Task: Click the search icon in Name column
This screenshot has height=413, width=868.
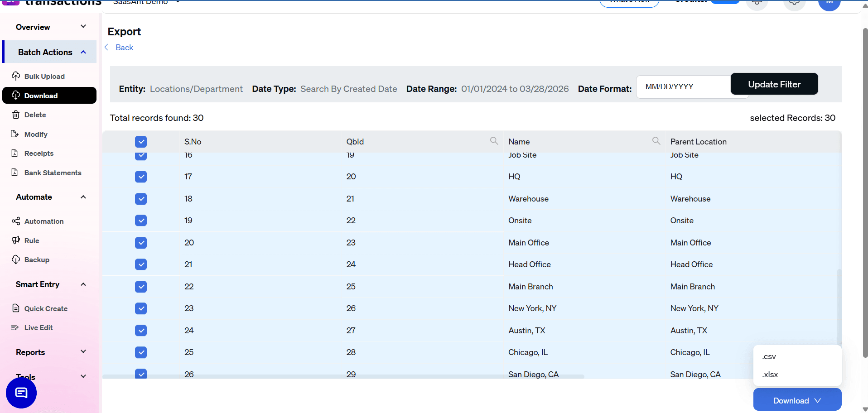Action: pos(656,140)
